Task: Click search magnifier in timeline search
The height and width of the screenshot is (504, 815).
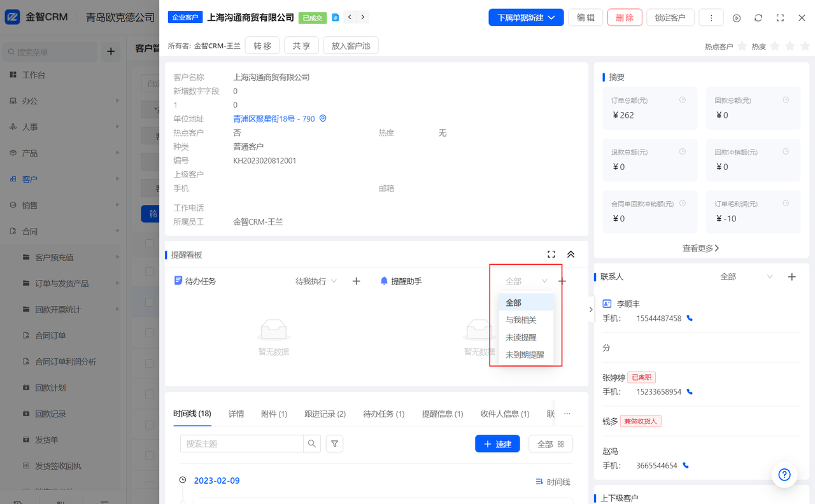Action: pos(312,444)
